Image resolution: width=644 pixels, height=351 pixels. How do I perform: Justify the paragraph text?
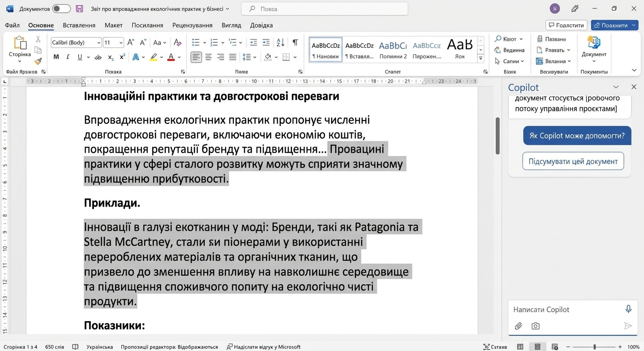tap(232, 57)
